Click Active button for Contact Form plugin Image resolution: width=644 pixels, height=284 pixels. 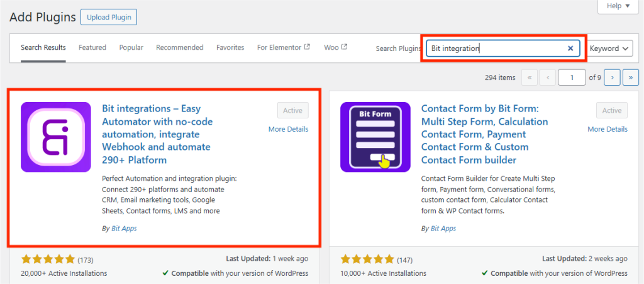pos(612,110)
